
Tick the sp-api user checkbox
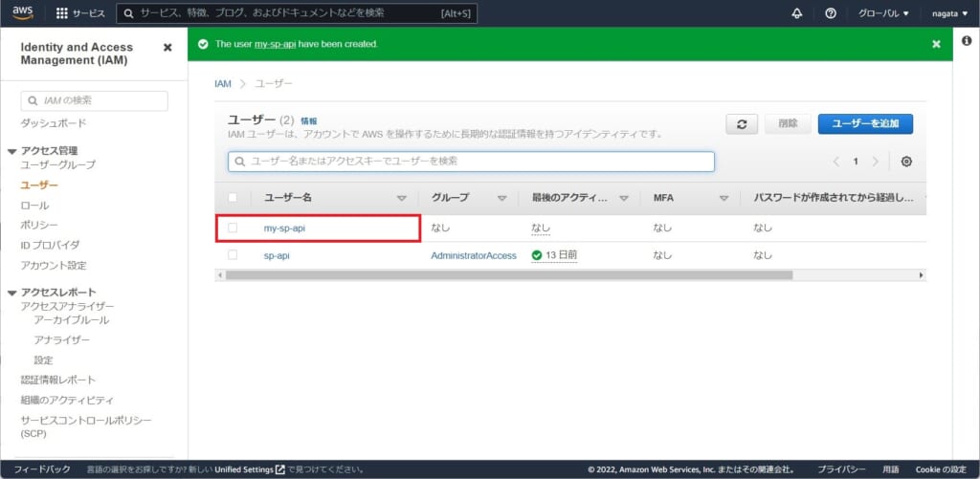coord(233,255)
